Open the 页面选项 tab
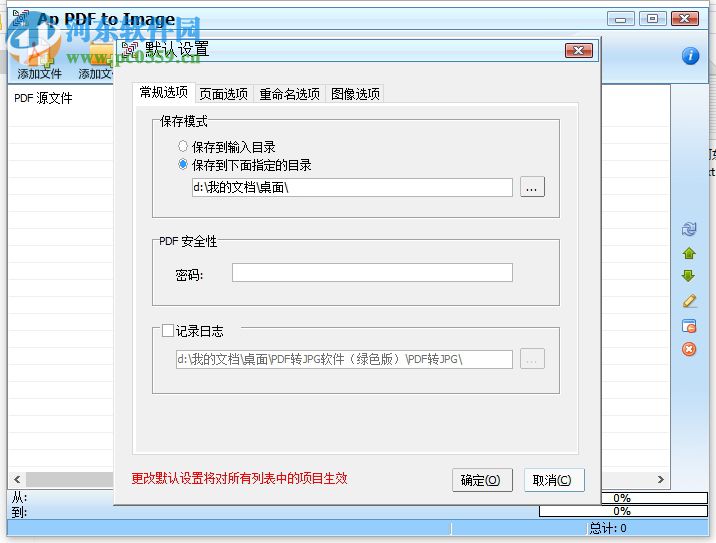This screenshot has width=716, height=543. pos(224,94)
